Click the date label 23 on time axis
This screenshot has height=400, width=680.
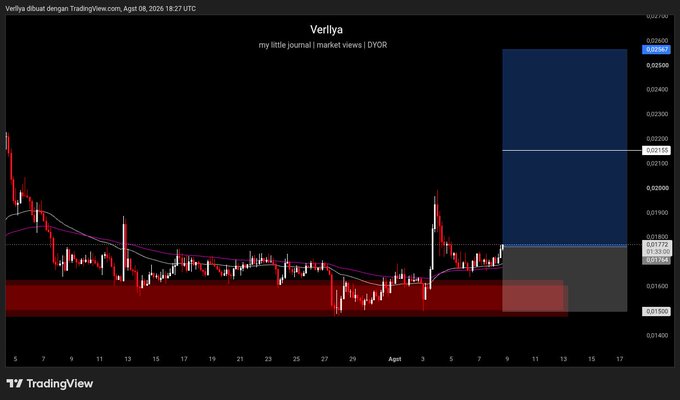pos(268,359)
